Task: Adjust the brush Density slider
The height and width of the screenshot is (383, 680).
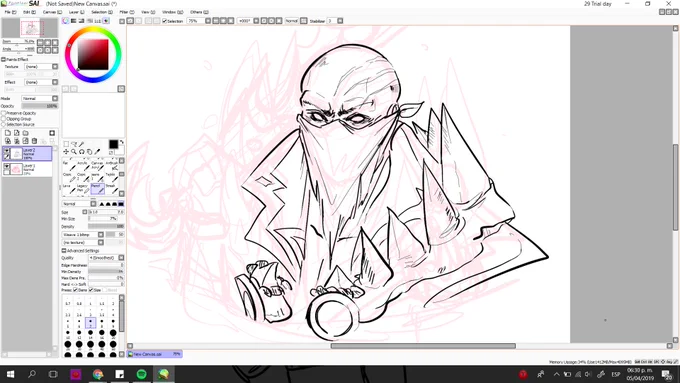Action: (x=106, y=226)
